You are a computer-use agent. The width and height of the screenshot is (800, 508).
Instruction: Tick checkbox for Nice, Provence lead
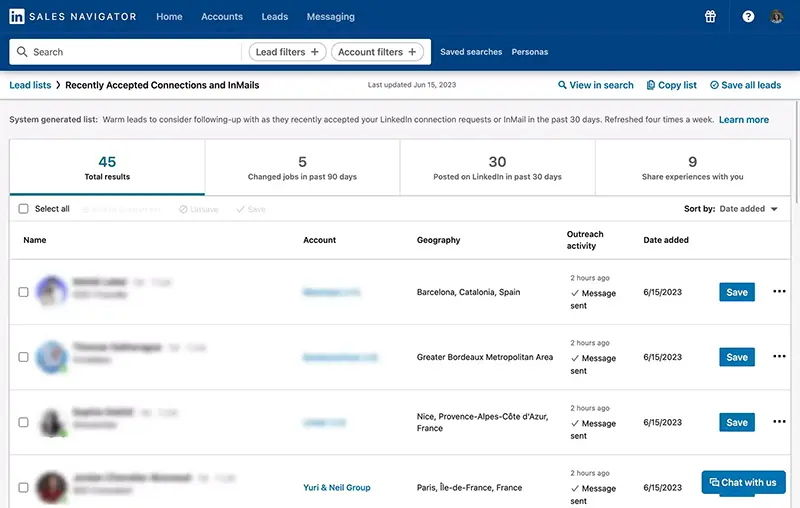[x=23, y=422]
